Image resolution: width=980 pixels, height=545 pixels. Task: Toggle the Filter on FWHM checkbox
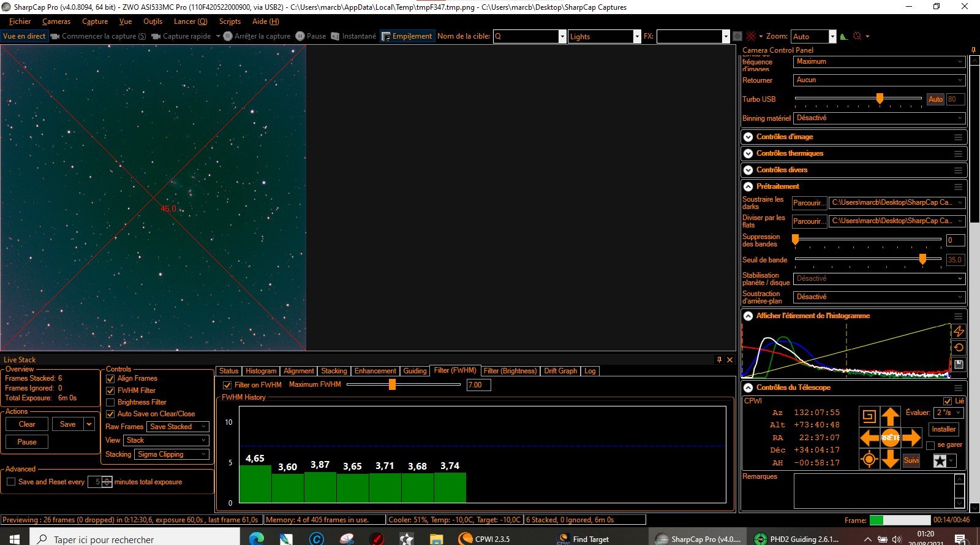(x=227, y=385)
